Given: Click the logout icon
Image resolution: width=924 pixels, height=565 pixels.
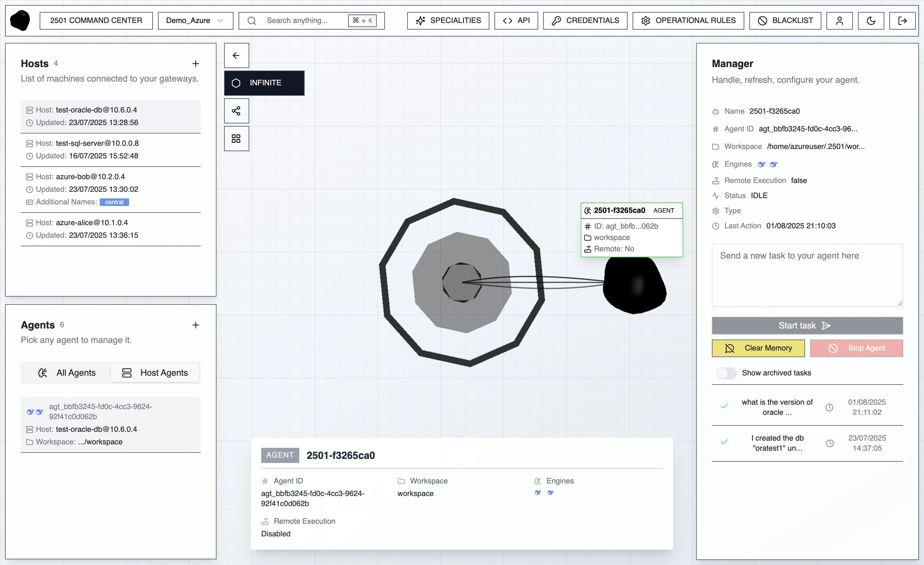Looking at the screenshot, I should (902, 21).
